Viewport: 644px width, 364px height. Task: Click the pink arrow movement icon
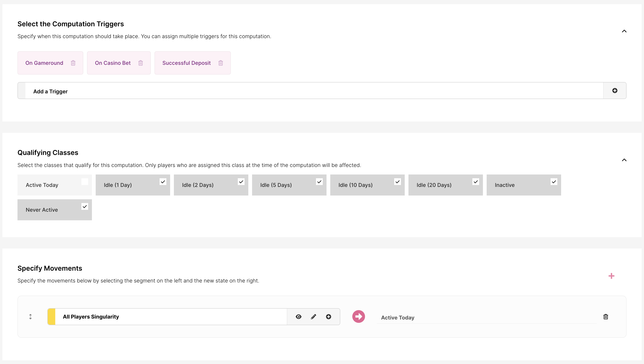pyautogui.click(x=358, y=316)
